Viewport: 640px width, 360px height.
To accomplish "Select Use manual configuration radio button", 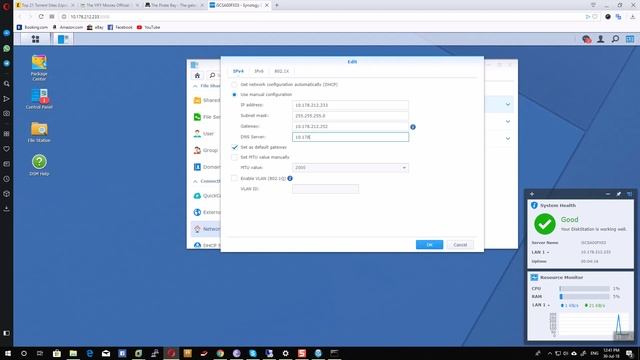I will click(x=234, y=95).
